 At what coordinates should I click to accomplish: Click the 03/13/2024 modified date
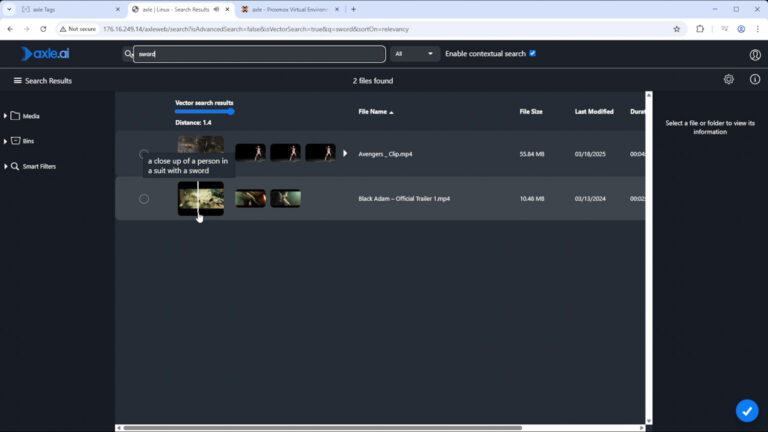pyautogui.click(x=590, y=199)
